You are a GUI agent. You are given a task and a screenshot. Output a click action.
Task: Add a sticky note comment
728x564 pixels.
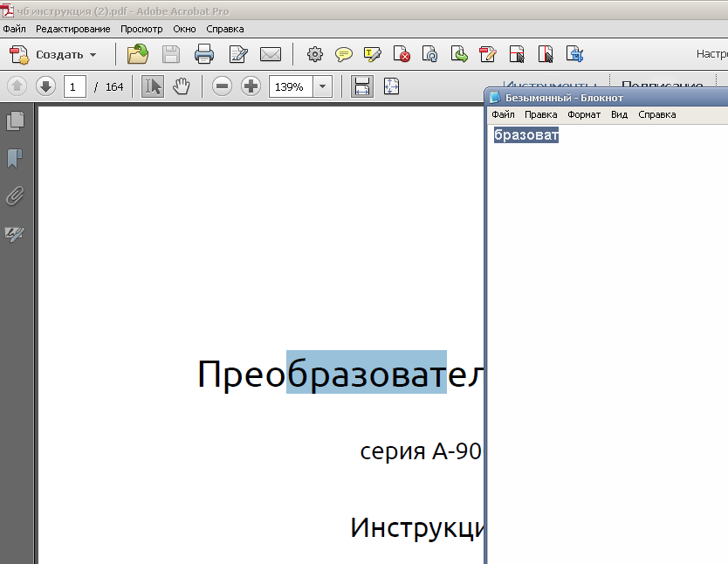pyautogui.click(x=344, y=54)
